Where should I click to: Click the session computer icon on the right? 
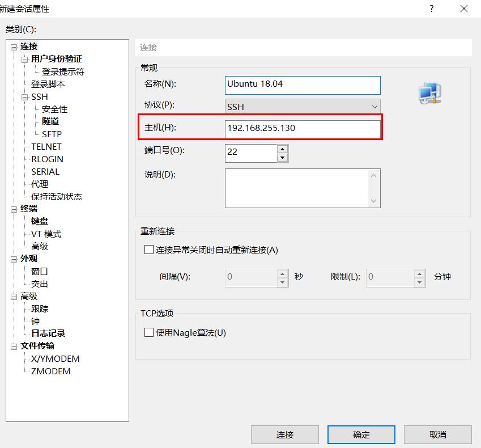[429, 91]
